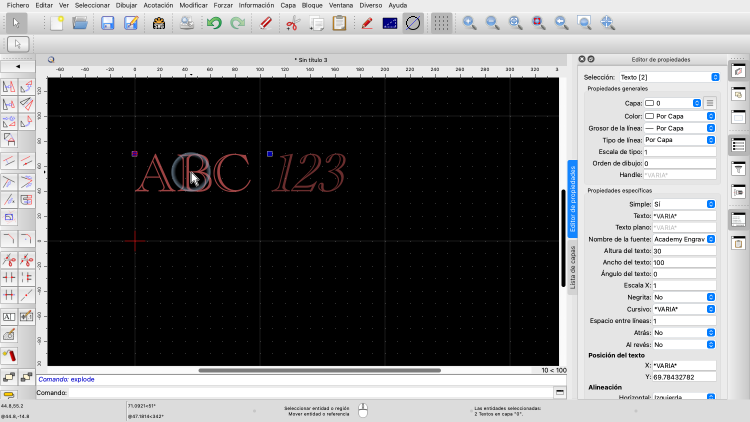Activate the Window Zoom icon

[584, 23]
